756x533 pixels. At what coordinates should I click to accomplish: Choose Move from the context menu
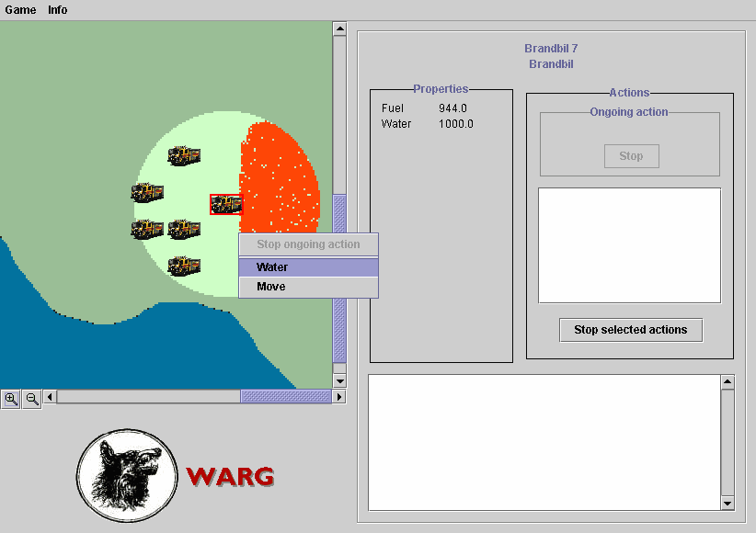tap(308, 287)
